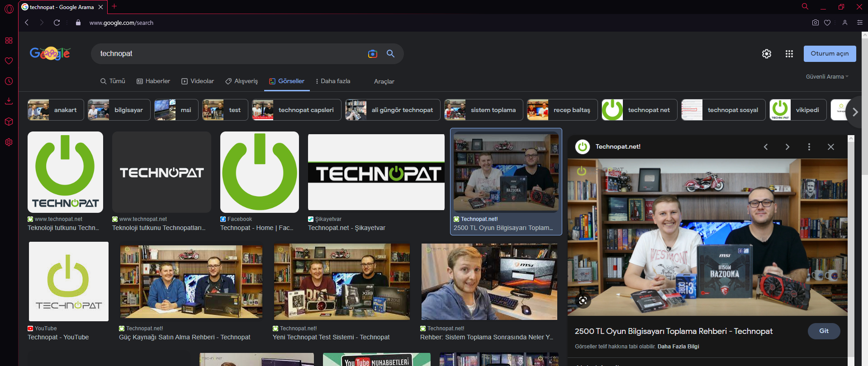Screen dimensions: 868x366
Task: Open Opera workspaces sidebar icon
Action: (9, 40)
